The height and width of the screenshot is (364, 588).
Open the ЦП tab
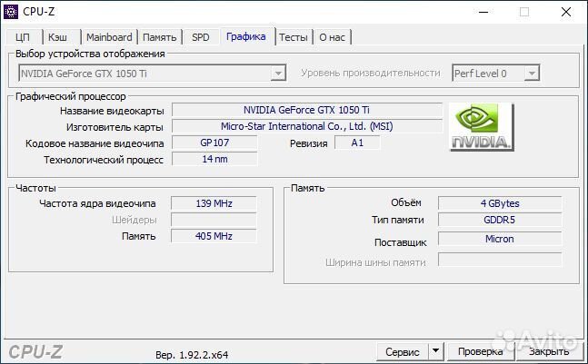point(23,37)
